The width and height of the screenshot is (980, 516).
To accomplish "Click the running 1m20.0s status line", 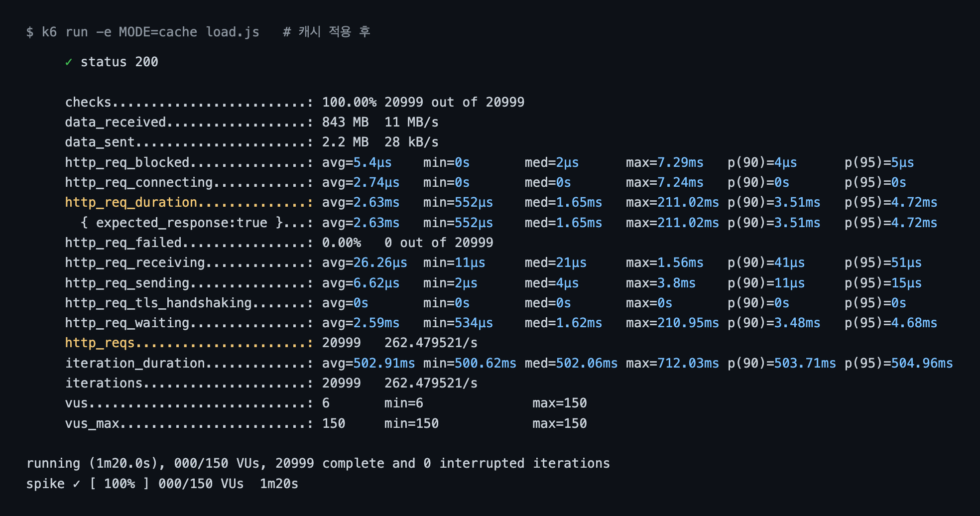I will [x=318, y=464].
